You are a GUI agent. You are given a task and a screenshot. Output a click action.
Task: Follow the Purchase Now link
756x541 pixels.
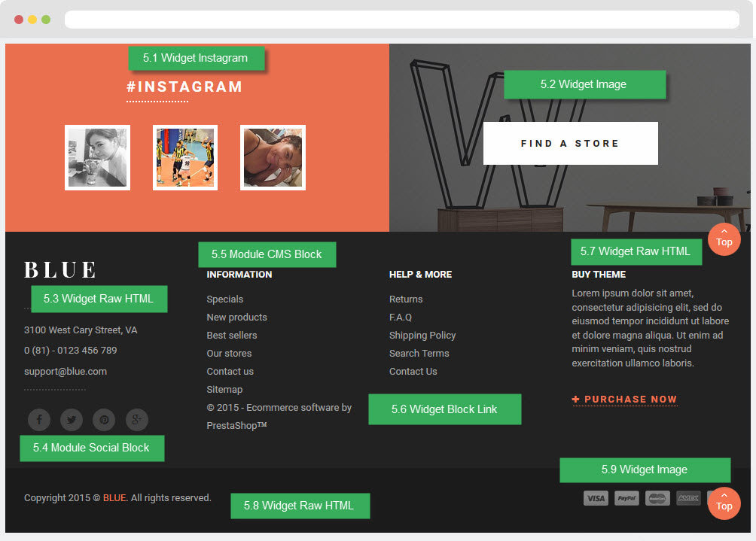(624, 400)
